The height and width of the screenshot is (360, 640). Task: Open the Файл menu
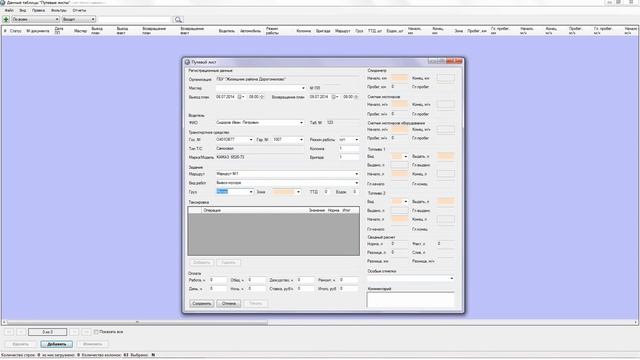[9, 10]
